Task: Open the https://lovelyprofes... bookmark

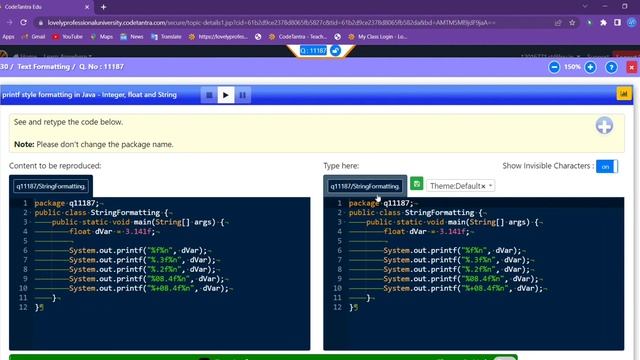Action: 218,37
